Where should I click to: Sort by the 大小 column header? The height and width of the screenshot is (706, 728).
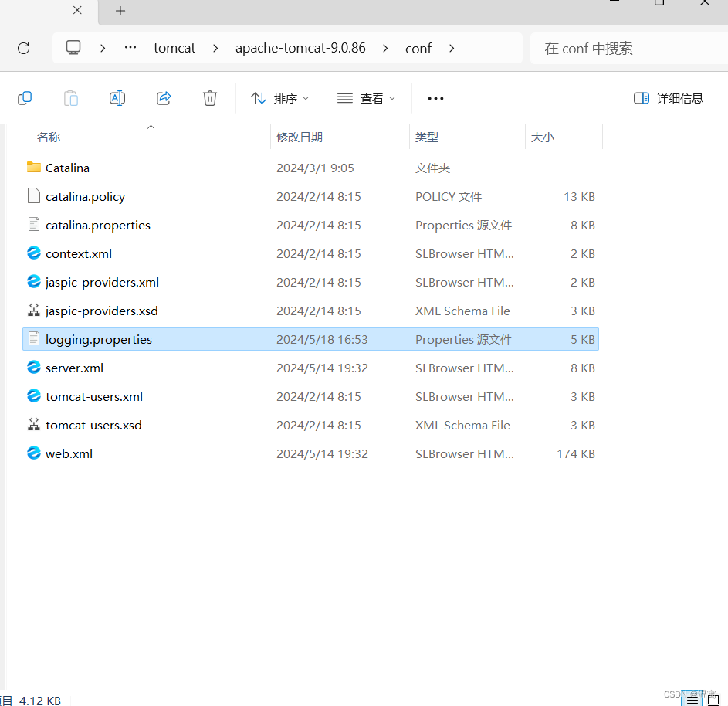point(542,137)
